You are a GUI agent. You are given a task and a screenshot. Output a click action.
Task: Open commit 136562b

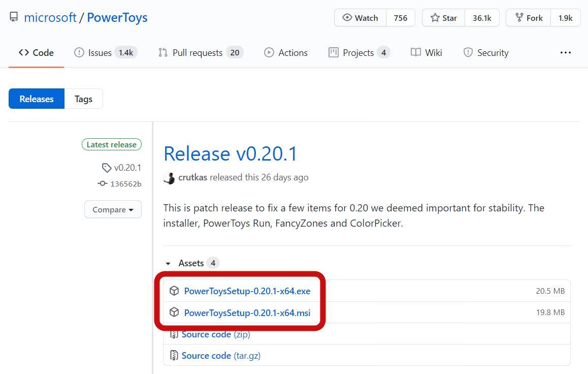[x=125, y=184]
